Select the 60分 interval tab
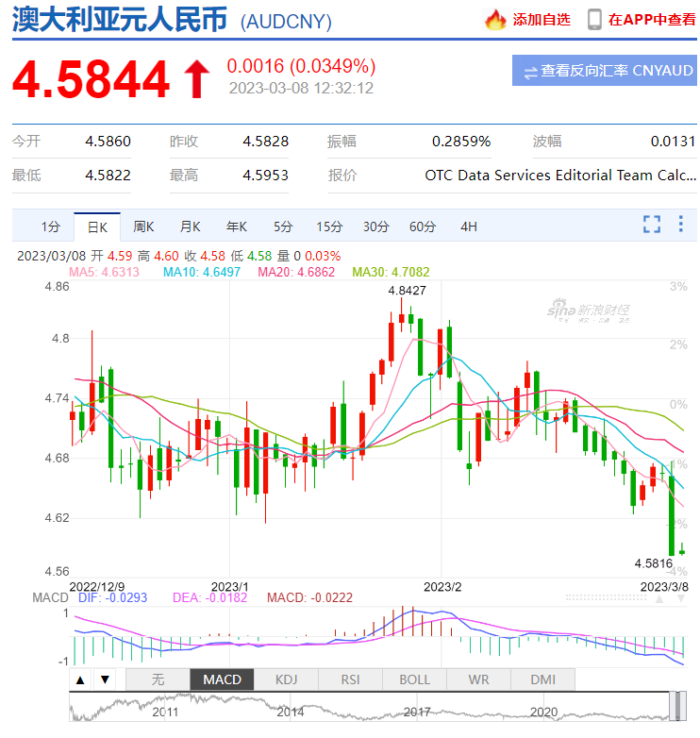 pos(423,226)
